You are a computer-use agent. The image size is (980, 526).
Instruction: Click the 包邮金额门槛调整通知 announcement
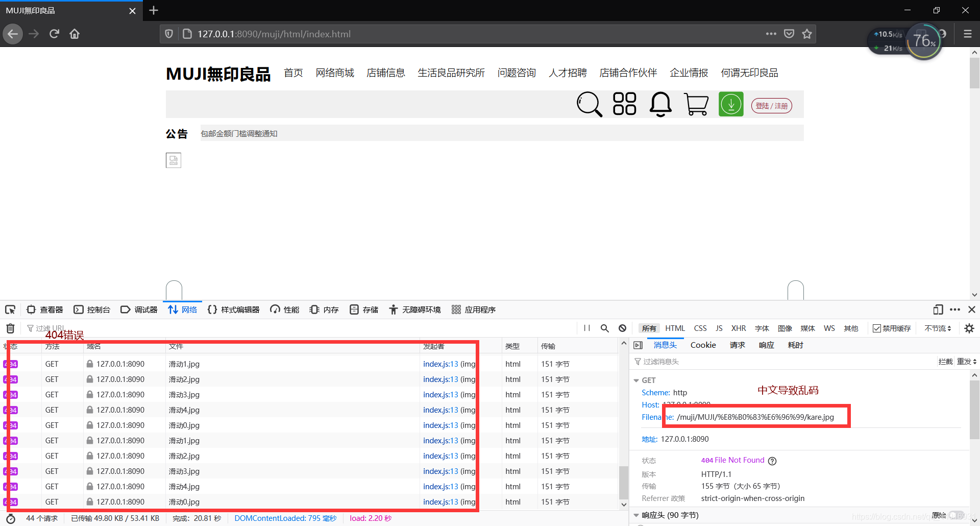(x=239, y=134)
